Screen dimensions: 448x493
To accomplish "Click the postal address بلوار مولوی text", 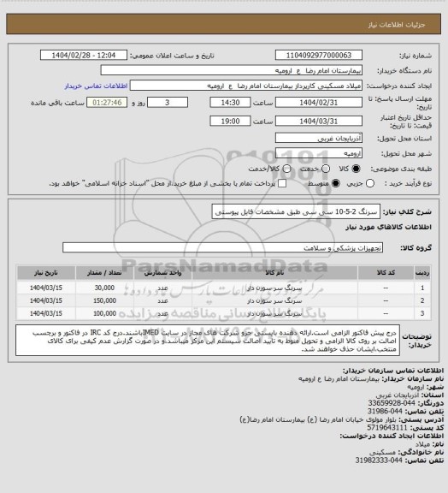I will click(319, 419).
